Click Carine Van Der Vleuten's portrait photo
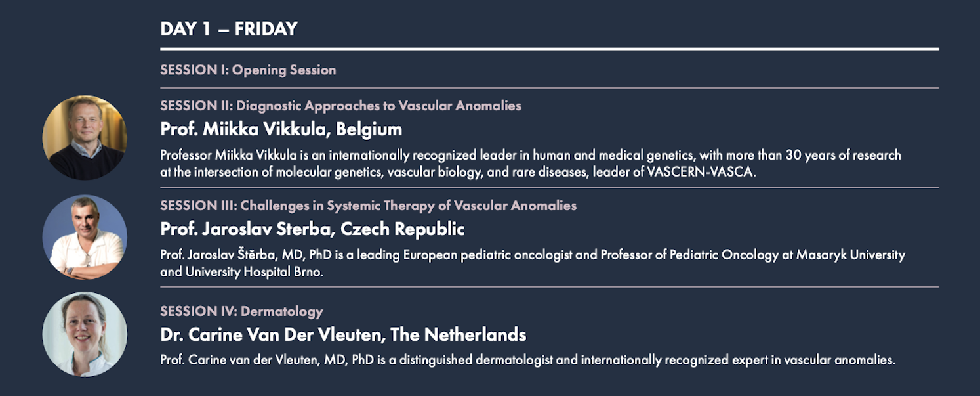The width and height of the screenshot is (980, 396). (x=85, y=334)
